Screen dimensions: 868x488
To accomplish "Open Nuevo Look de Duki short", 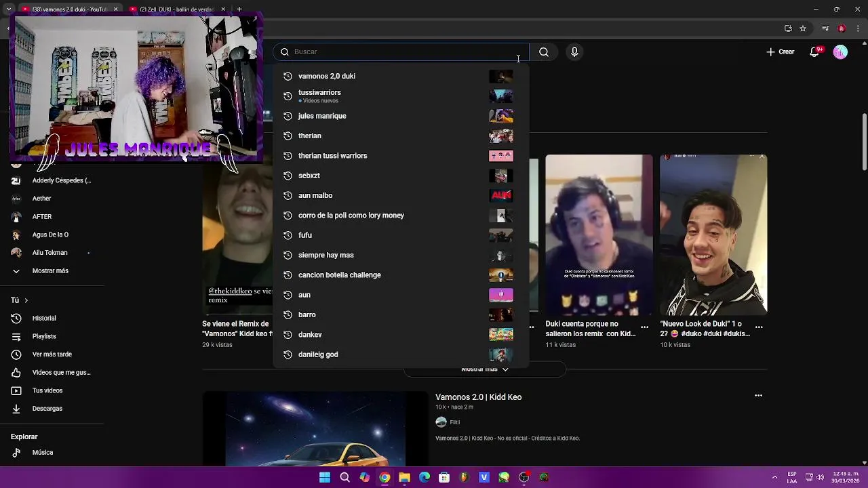I will pos(713,235).
